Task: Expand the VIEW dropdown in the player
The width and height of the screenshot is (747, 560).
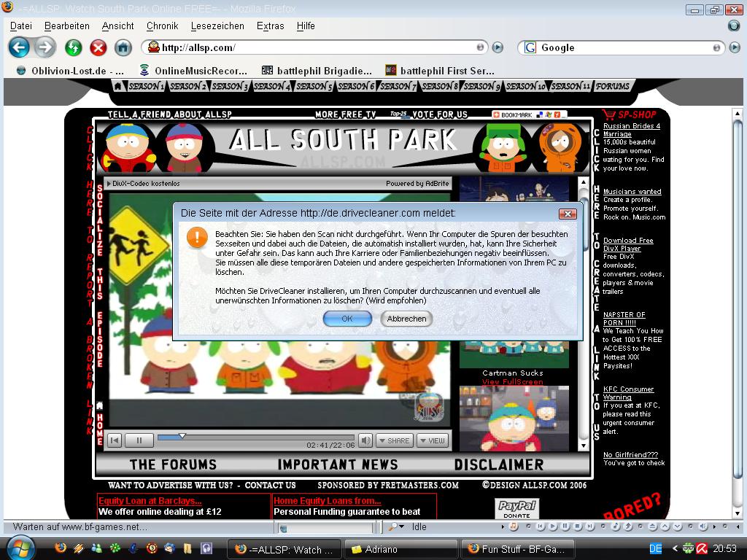Action: coord(432,440)
